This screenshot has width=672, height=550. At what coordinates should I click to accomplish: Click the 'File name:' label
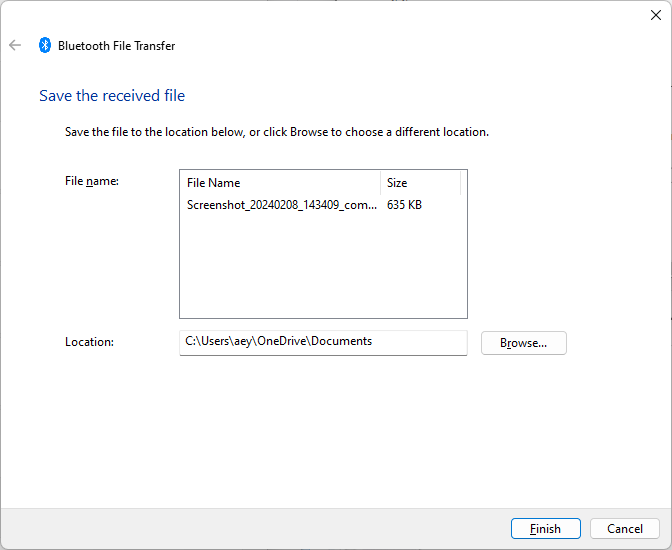(92, 181)
